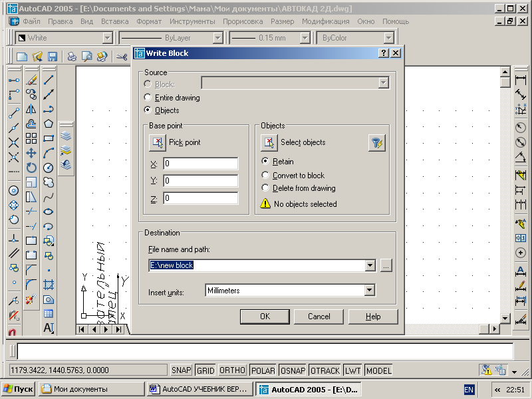Select the Objects source radio button
Viewport: 532px width, 399px height.
pos(148,110)
